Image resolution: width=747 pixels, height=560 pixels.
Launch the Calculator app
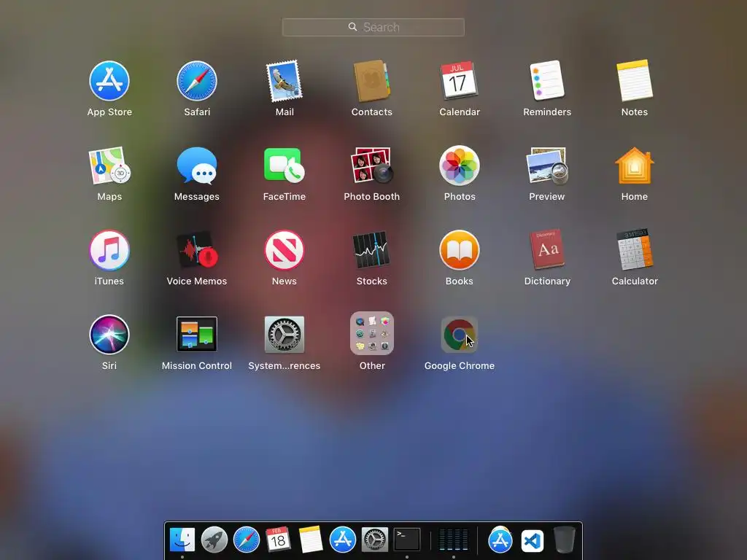pyautogui.click(x=635, y=249)
